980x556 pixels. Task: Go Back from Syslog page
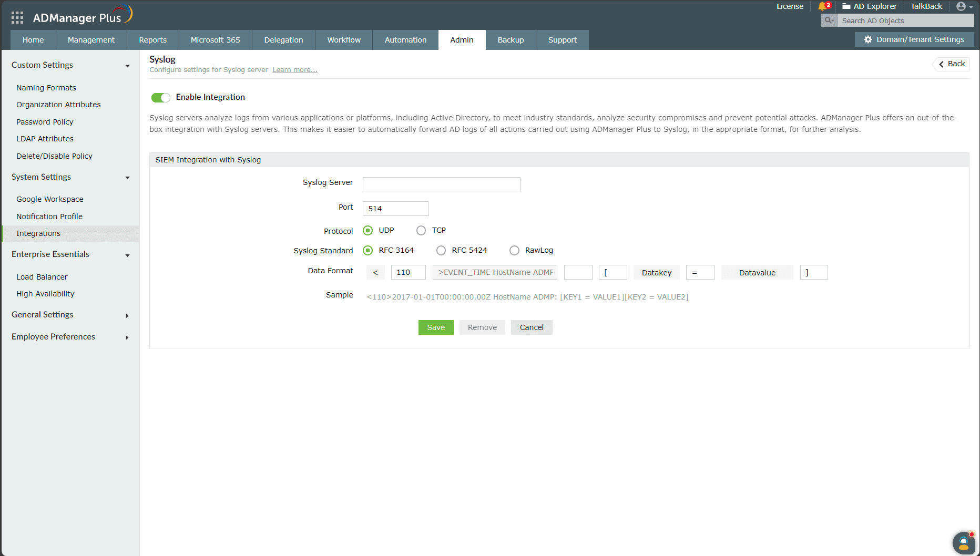coord(952,64)
